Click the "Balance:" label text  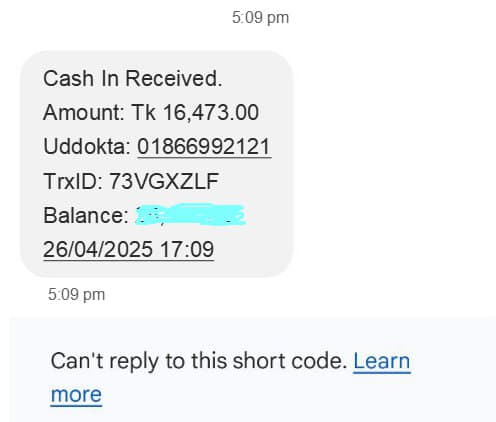click(x=86, y=215)
